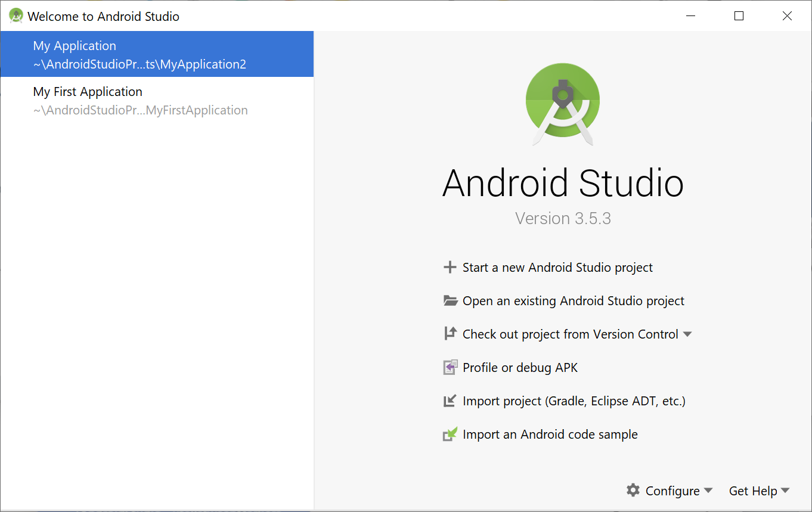The width and height of the screenshot is (812, 512).
Task: Click the plus icon for new project
Action: [450, 268]
